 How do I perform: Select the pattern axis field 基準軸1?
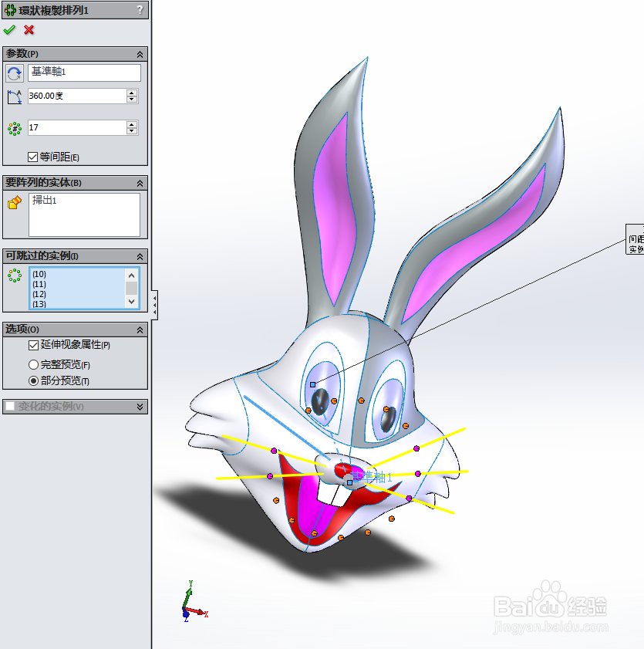pyautogui.click(x=84, y=73)
